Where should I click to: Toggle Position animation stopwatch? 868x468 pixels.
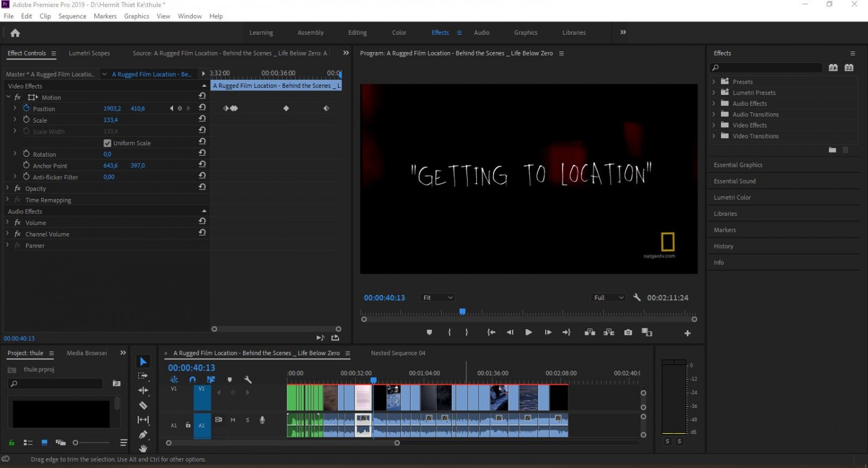pyautogui.click(x=26, y=108)
